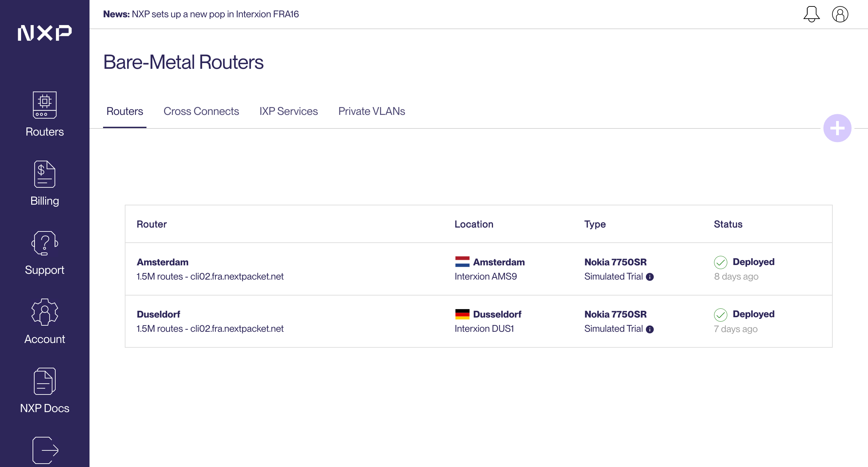Click the Germany flag icon

462,314
